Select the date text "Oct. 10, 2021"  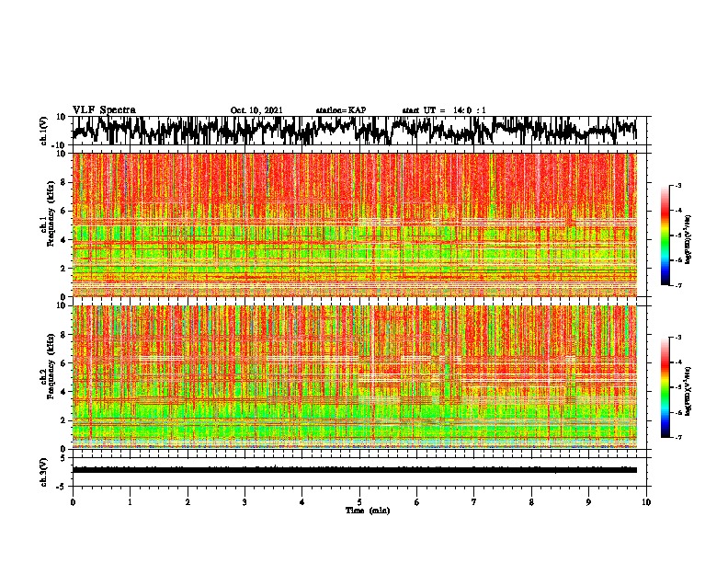coord(256,110)
